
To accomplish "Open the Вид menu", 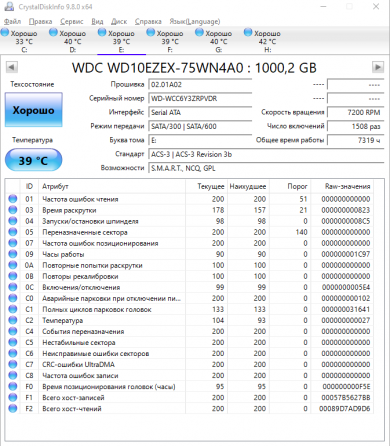I will 97,22.
